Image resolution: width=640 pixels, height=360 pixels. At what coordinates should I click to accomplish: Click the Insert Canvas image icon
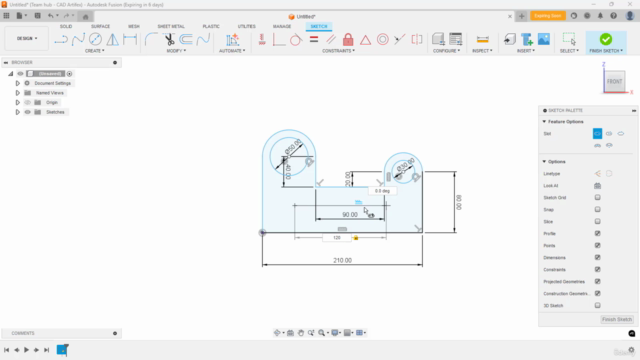click(x=544, y=40)
